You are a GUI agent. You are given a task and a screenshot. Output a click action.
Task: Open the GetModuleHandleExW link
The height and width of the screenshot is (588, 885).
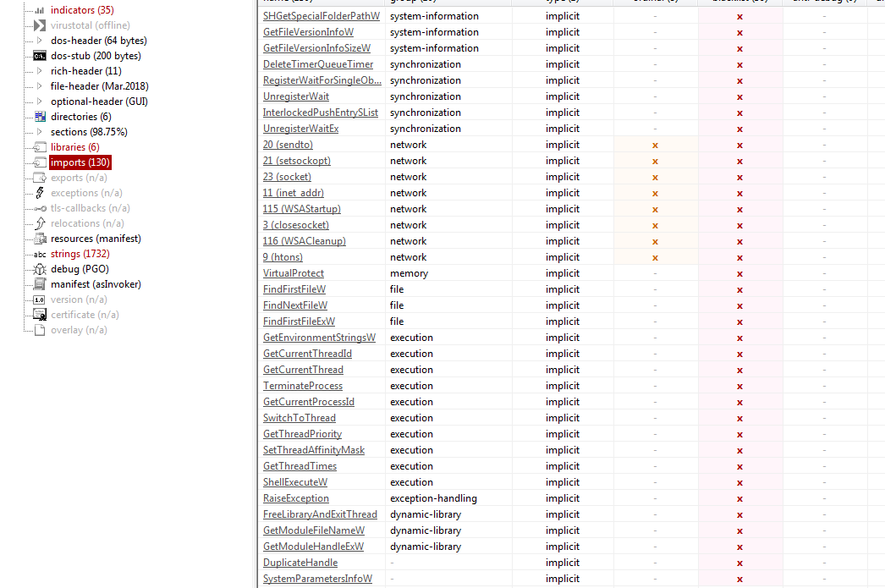pos(313,547)
